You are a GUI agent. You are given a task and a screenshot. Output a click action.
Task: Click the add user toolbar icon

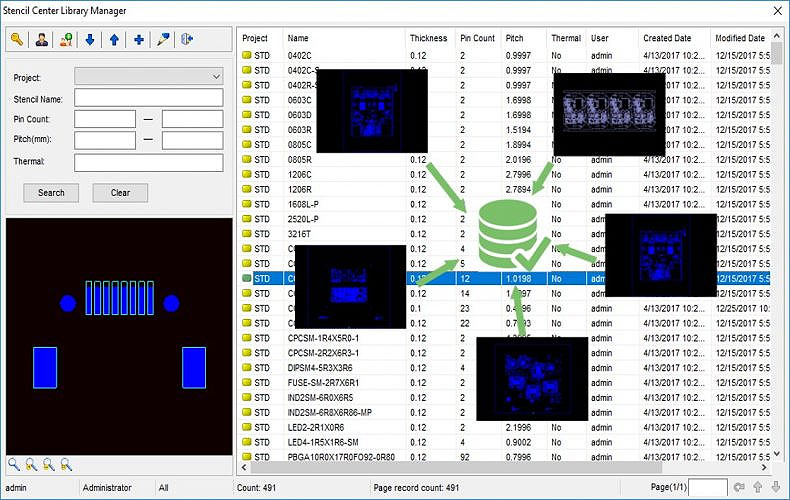coord(66,40)
